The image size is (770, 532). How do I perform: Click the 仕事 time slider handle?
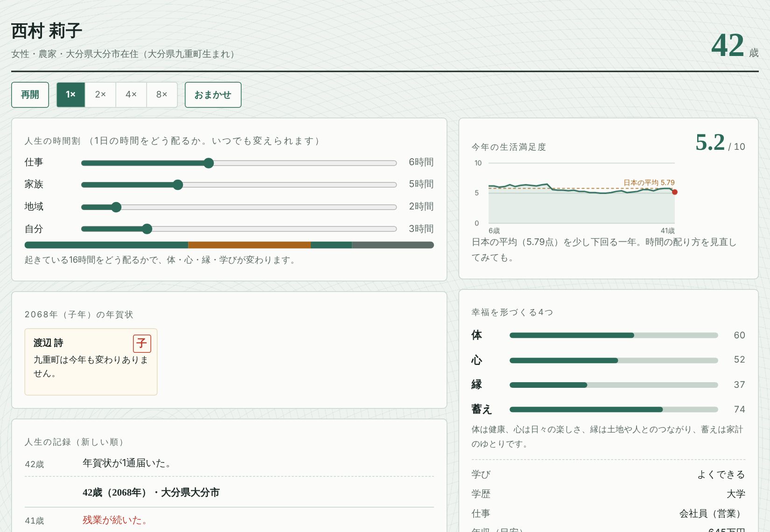pyautogui.click(x=209, y=163)
